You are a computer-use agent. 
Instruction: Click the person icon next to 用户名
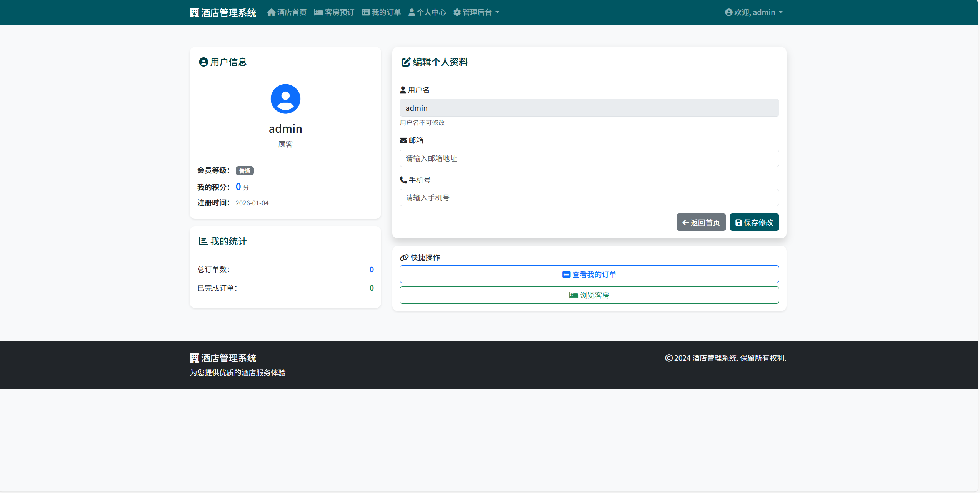(x=403, y=90)
